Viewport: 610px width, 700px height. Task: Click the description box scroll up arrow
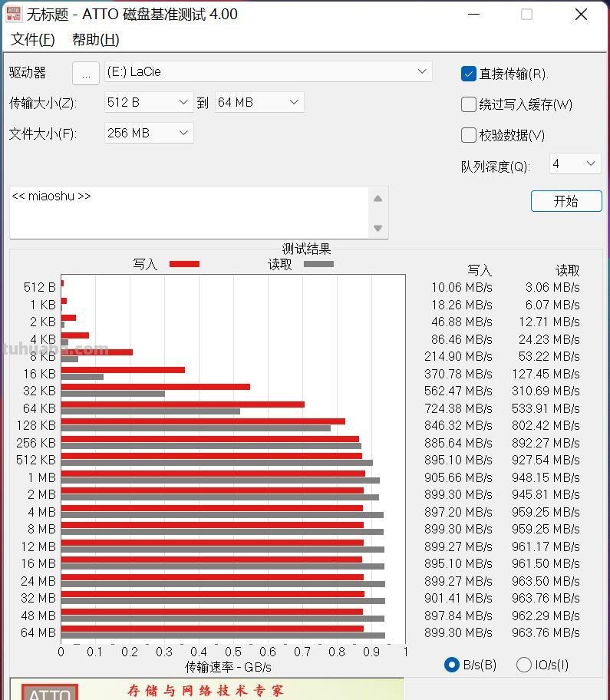378,199
